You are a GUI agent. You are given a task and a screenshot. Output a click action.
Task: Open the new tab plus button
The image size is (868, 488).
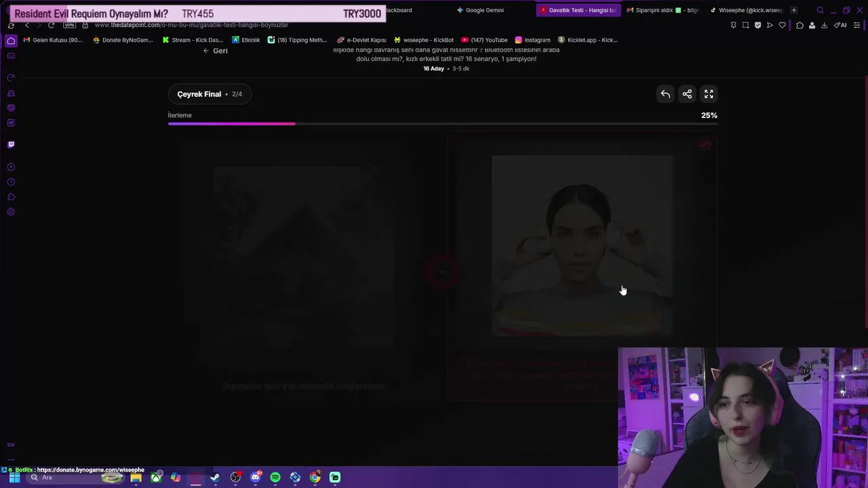794,10
